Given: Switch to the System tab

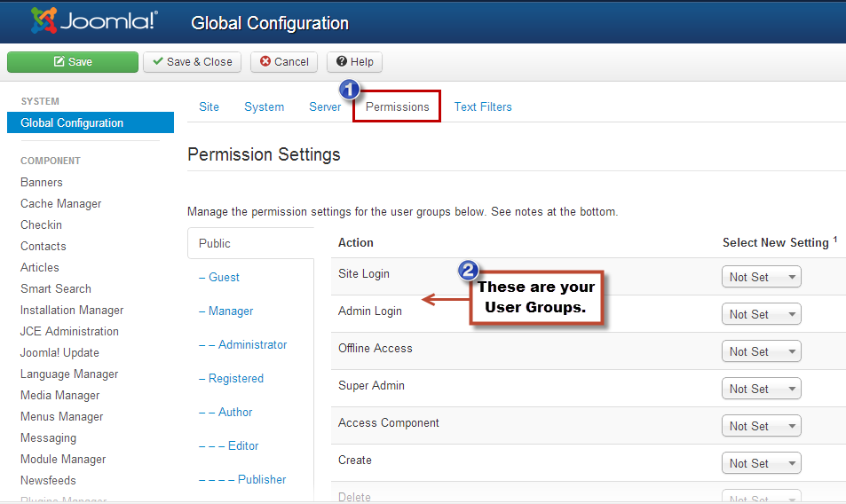Looking at the screenshot, I should click(x=264, y=106).
